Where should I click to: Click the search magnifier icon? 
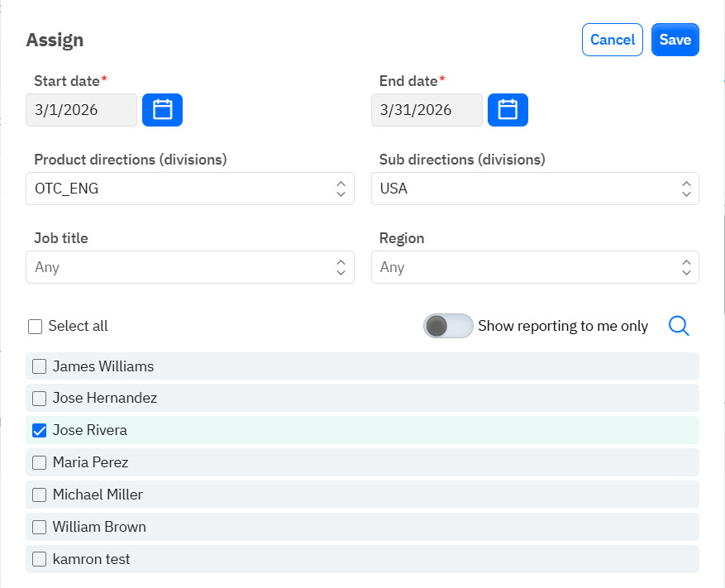click(679, 326)
